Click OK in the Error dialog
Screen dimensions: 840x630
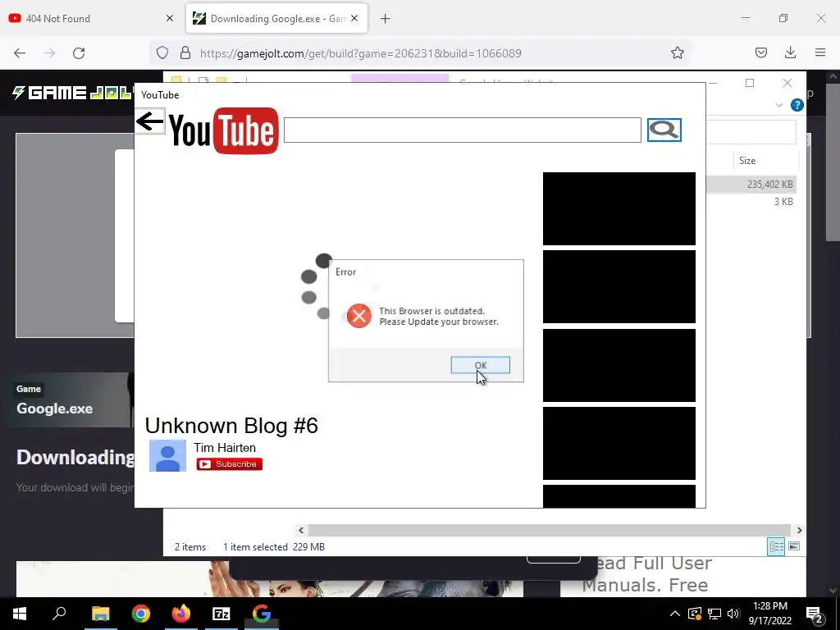click(480, 365)
